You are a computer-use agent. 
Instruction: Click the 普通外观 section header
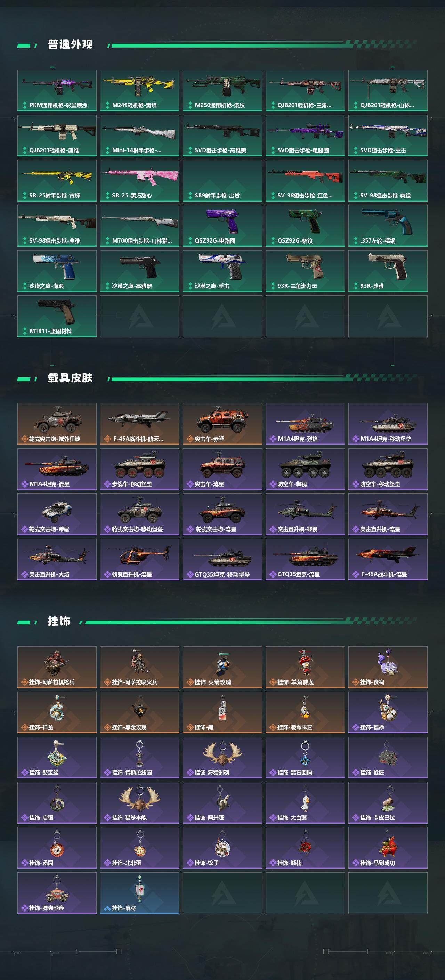click(x=70, y=44)
